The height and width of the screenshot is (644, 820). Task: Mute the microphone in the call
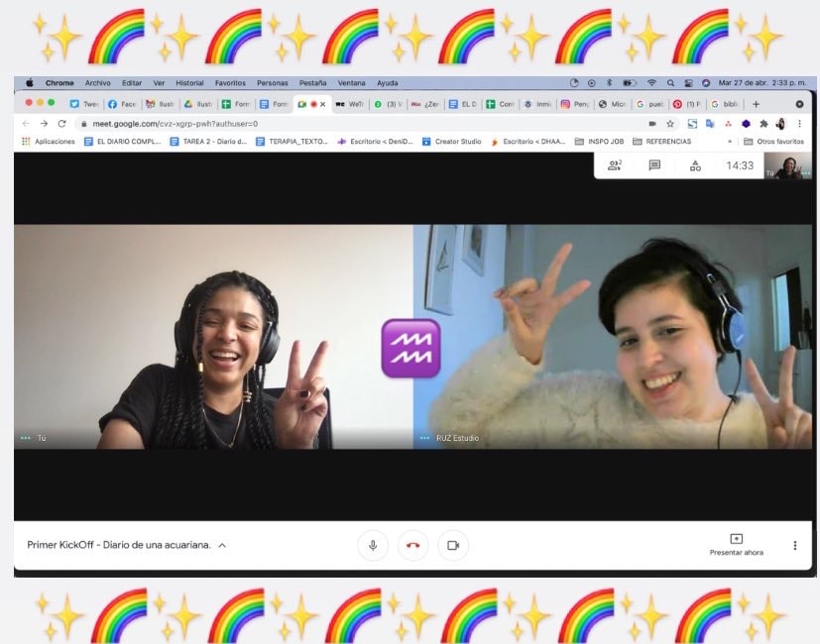[373, 545]
